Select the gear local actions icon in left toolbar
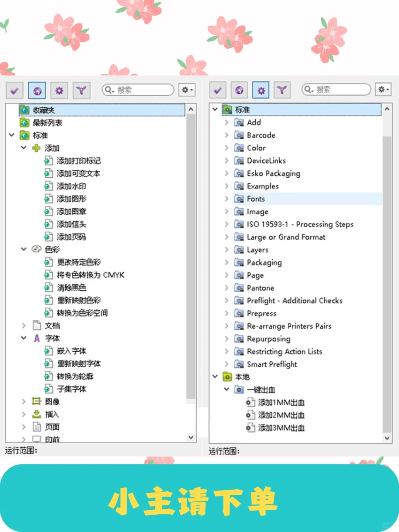399x532 pixels. coord(59,90)
